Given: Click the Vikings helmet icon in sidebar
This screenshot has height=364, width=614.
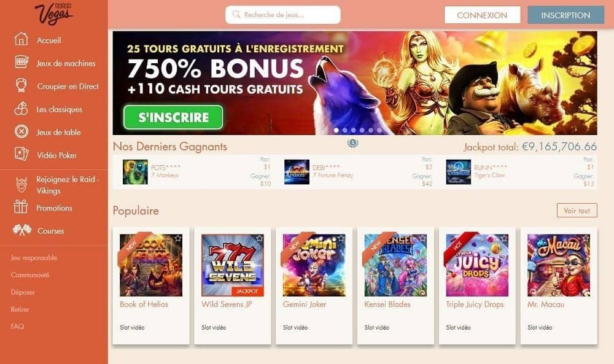Looking at the screenshot, I should [21, 185].
